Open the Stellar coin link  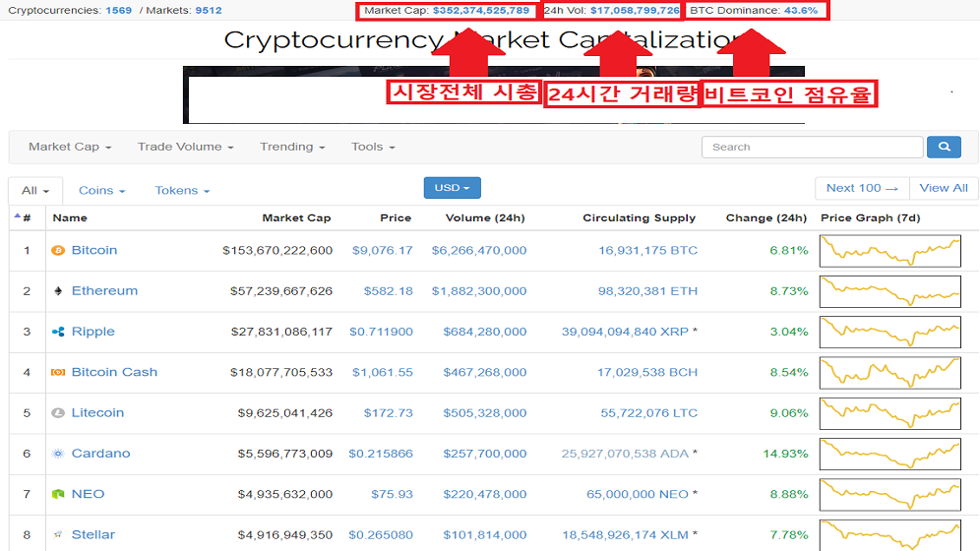(x=92, y=535)
